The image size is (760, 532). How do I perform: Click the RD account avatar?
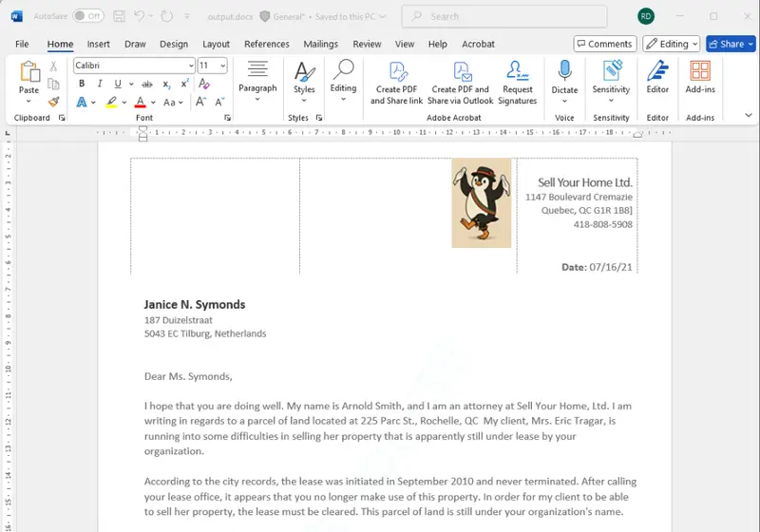click(646, 16)
